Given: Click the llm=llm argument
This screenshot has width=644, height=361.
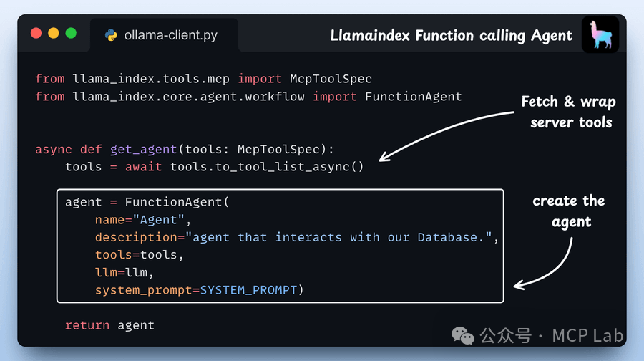Looking at the screenshot, I should pos(124,273).
